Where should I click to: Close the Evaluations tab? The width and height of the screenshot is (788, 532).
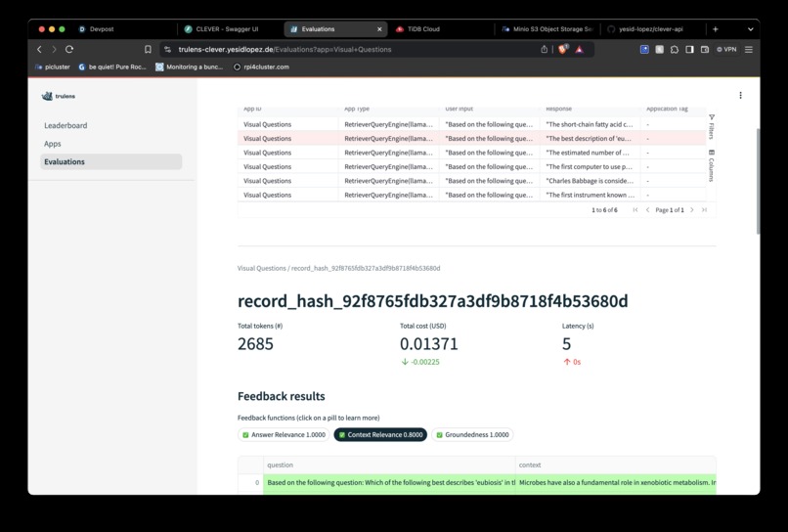379,29
